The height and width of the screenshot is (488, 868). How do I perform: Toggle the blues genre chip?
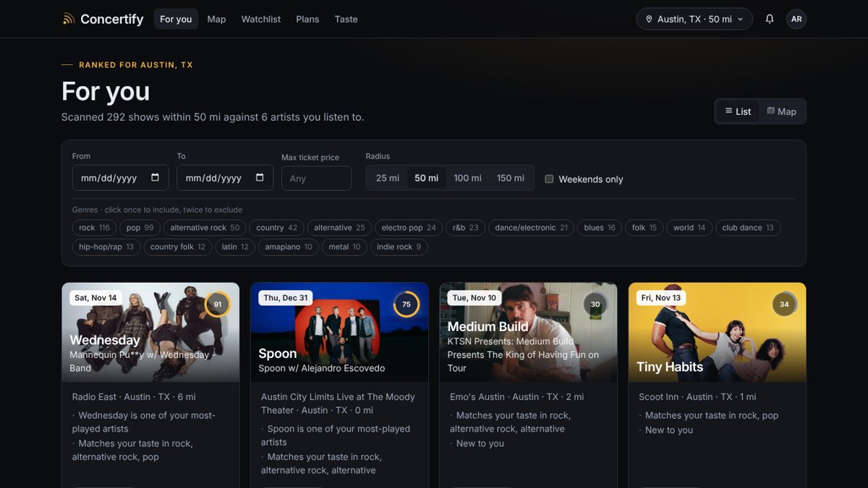point(600,228)
